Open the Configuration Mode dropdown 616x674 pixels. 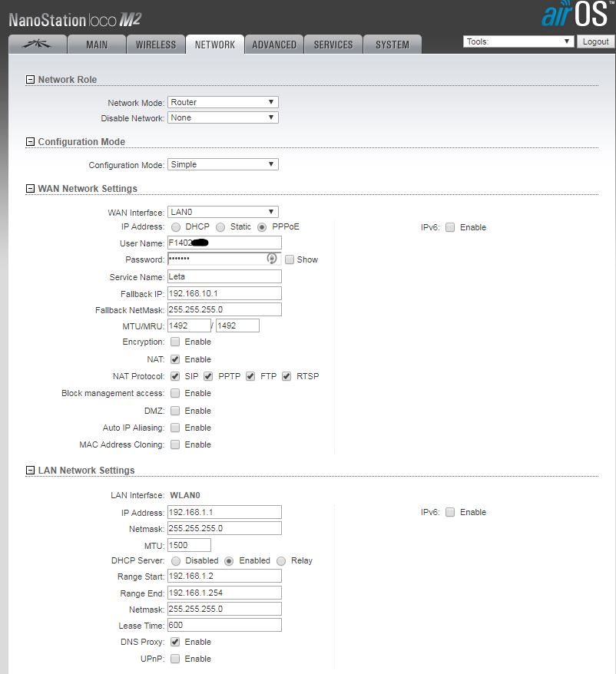pyautogui.click(x=223, y=164)
